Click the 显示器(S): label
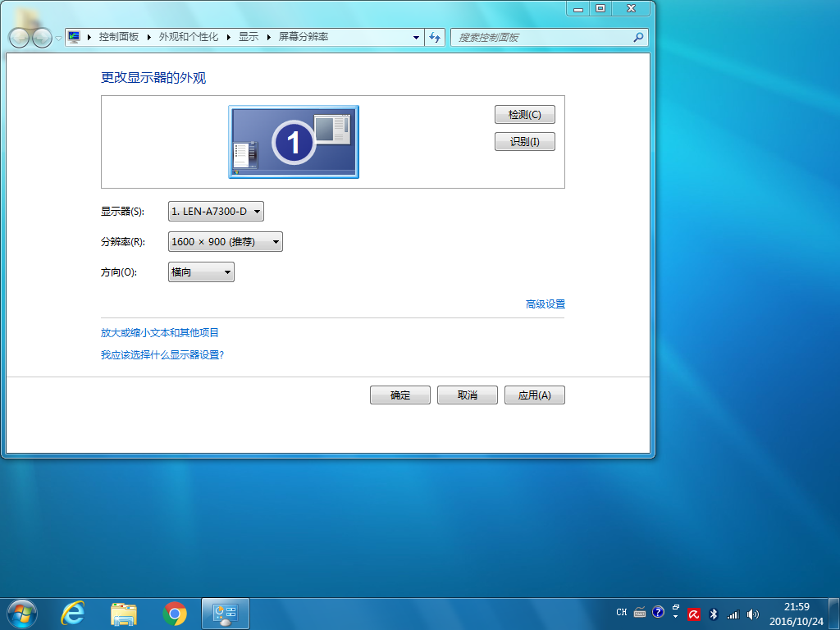Viewport: 840px width, 630px height. pos(123,211)
